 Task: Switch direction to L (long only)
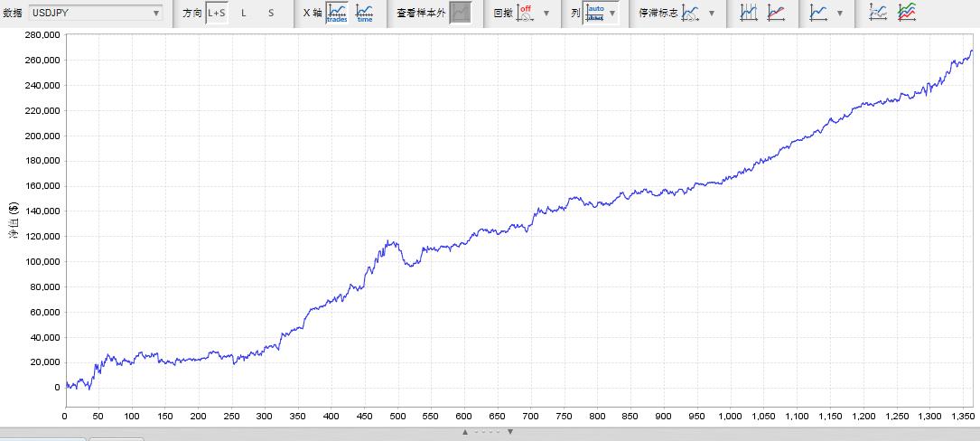[243, 13]
